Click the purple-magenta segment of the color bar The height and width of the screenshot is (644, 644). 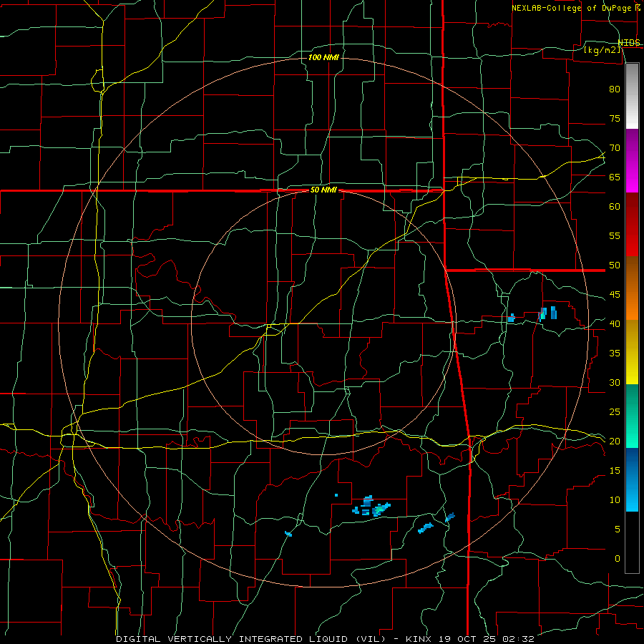632,160
